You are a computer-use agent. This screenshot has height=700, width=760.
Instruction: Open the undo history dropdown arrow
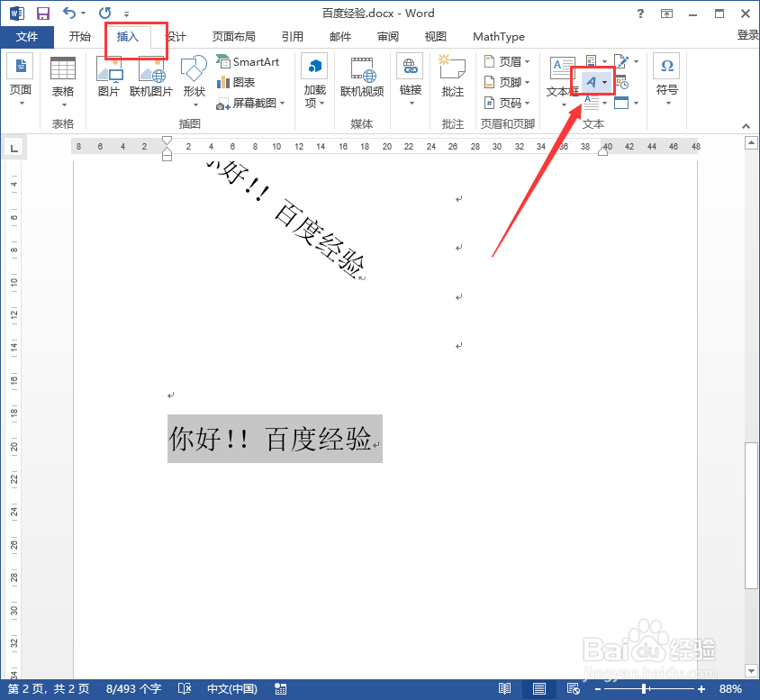click(x=84, y=14)
